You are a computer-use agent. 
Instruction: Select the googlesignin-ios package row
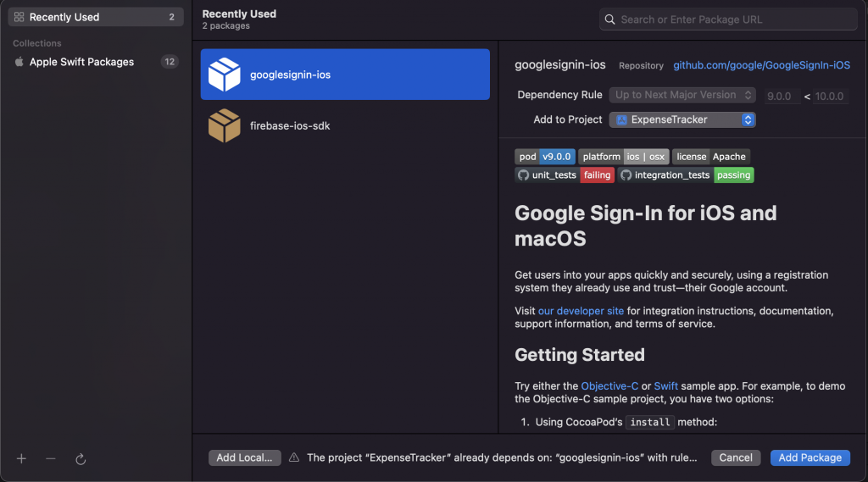[x=345, y=75]
